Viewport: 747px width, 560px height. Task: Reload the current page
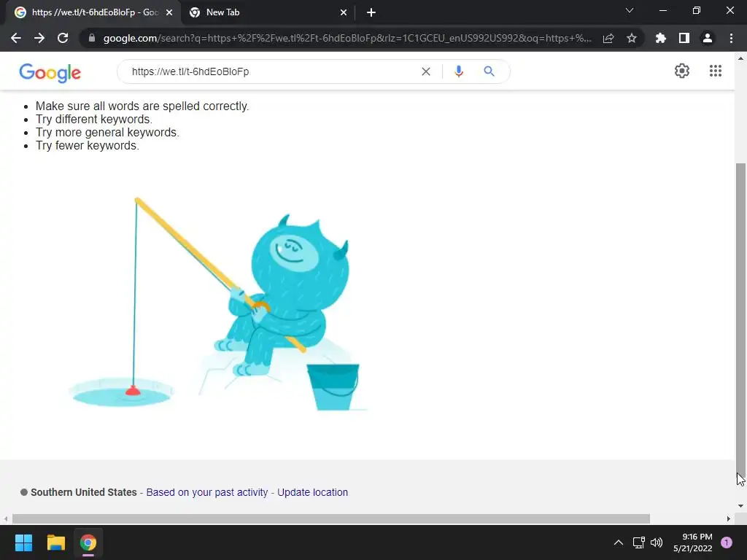(x=63, y=38)
